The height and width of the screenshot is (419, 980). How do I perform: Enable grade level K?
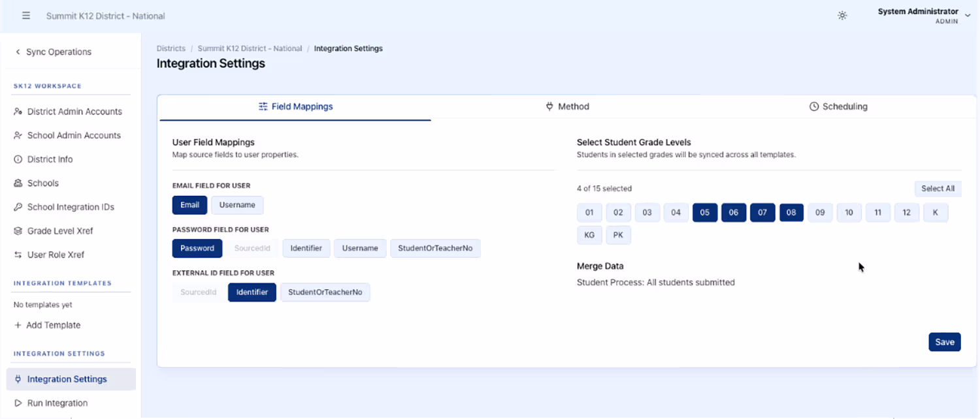[x=936, y=213]
